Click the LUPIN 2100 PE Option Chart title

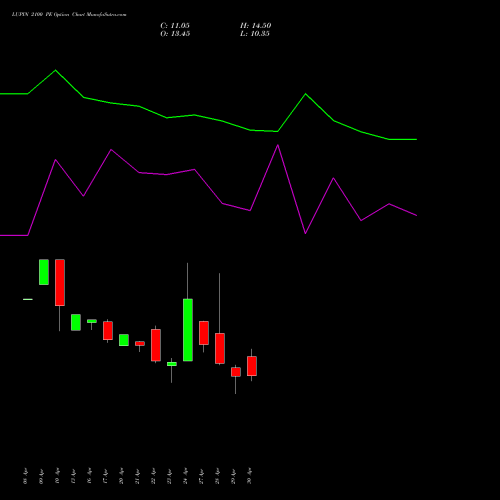69,15
